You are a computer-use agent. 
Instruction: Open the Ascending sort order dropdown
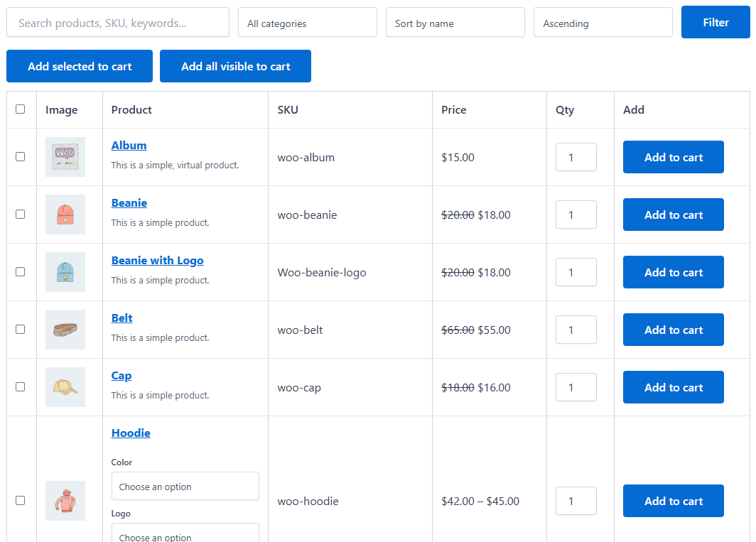point(603,22)
